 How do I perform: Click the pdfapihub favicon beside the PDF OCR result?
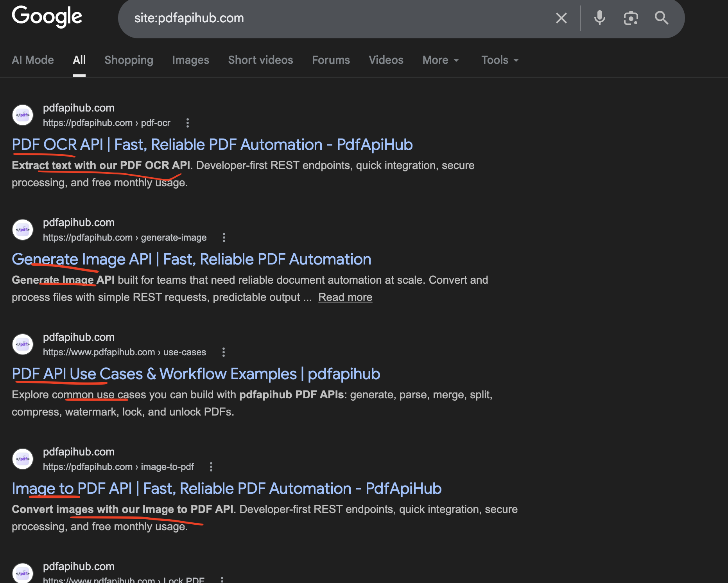tap(23, 115)
